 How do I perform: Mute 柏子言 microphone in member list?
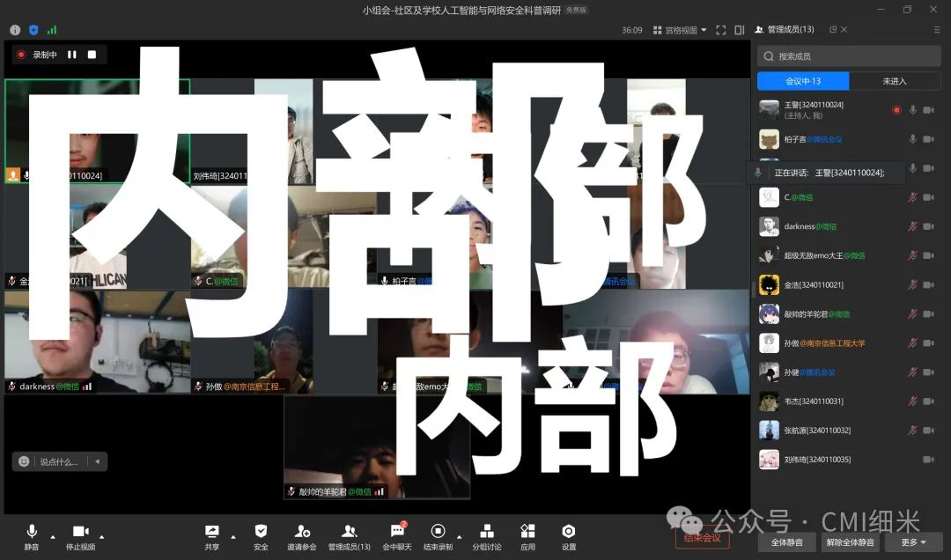913,139
